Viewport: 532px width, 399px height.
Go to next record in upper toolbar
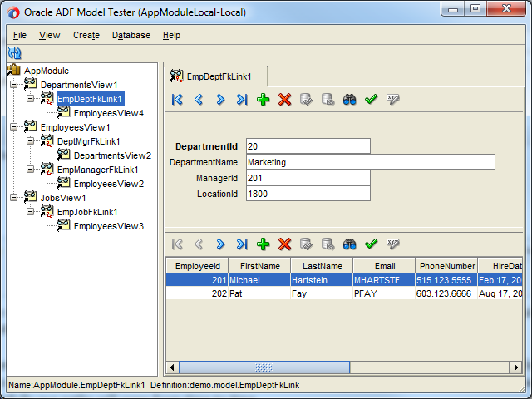[x=220, y=100]
